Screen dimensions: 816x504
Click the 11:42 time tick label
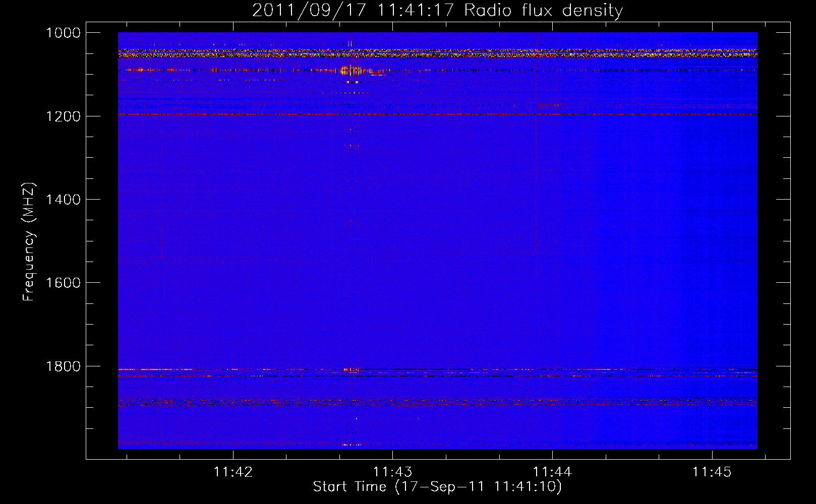pos(233,472)
